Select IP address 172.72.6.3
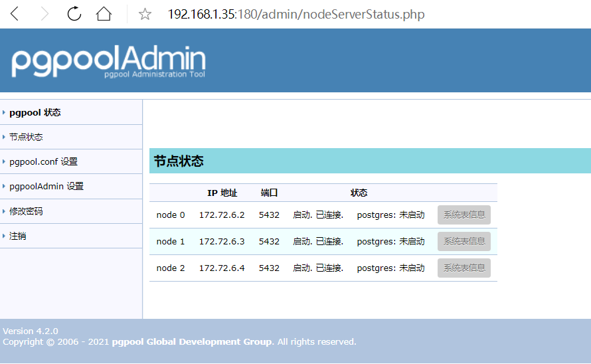The image size is (591, 364). tap(222, 241)
